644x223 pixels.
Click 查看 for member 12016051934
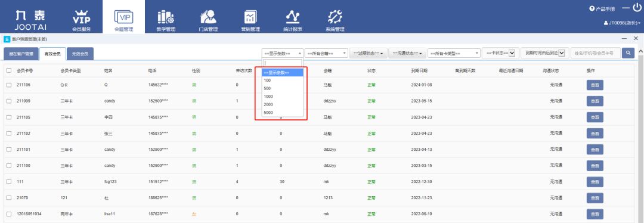(595, 214)
